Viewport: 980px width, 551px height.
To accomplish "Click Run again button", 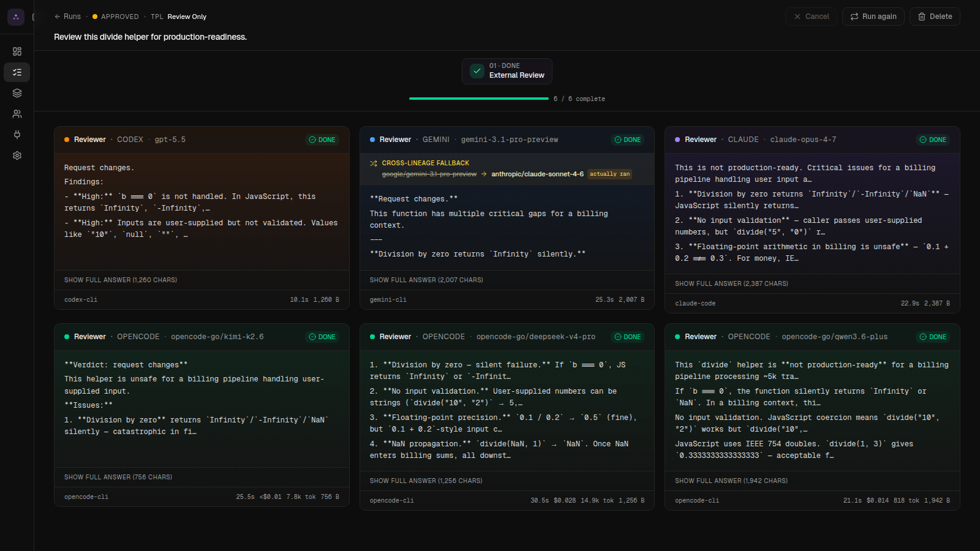I will click(x=873, y=17).
